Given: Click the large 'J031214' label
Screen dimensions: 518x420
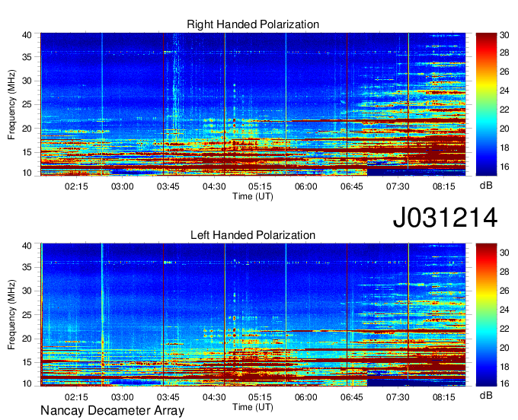Looking at the screenshot, I should click(x=445, y=218).
